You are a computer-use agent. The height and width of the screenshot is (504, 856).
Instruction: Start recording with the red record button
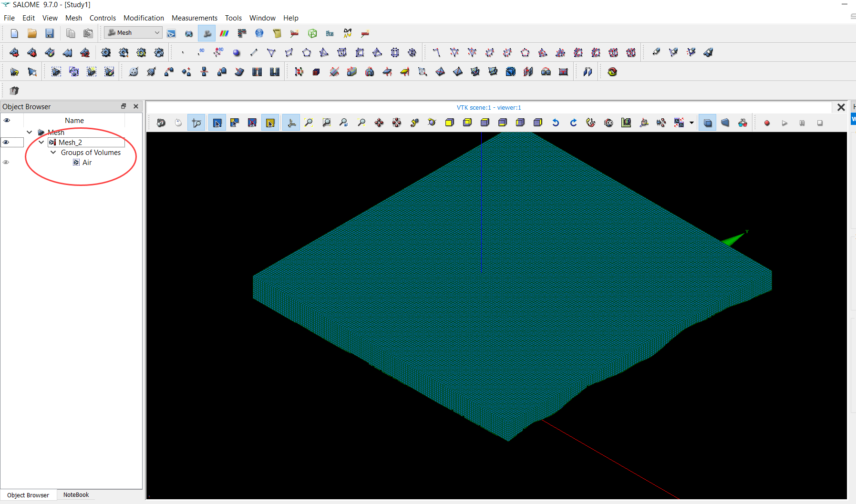pos(767,123)
